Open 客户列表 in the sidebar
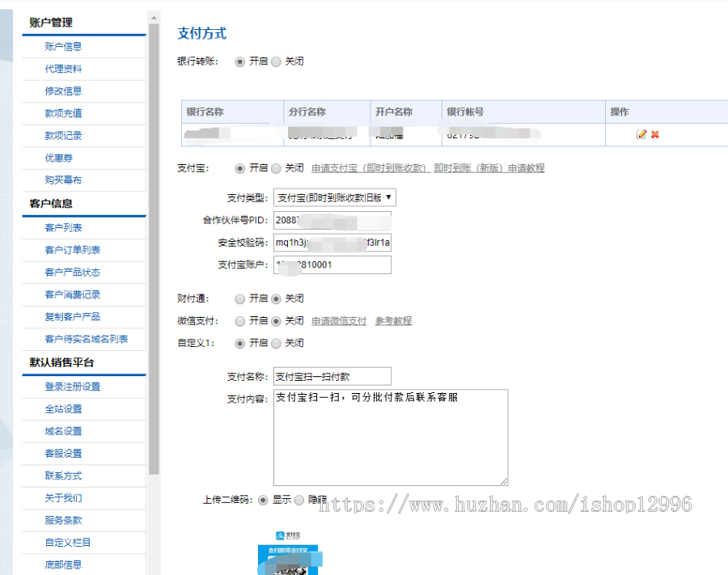This screenshot has height=575, width=728. (x=63, y=226)
